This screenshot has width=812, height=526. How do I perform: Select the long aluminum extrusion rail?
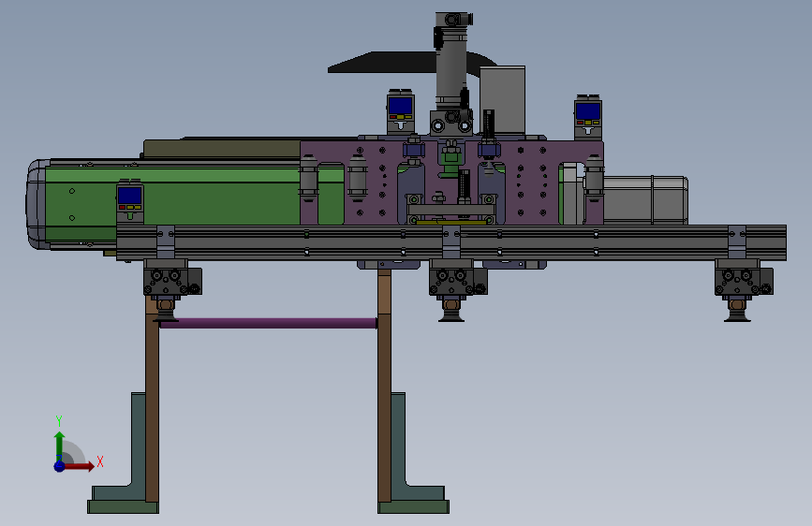(x=451, y=242)
